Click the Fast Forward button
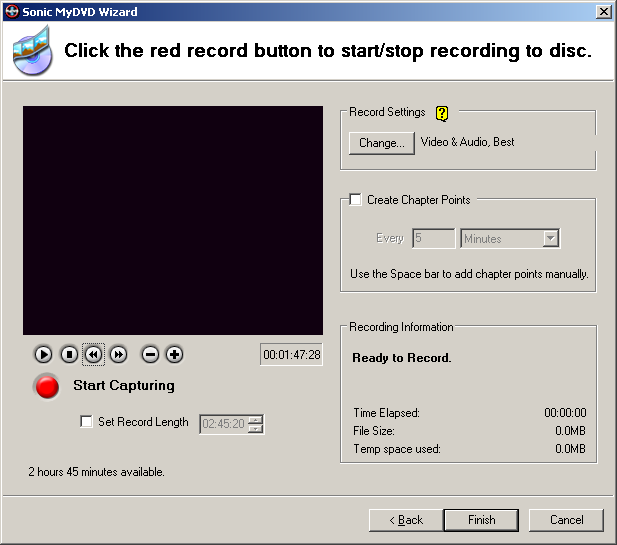617x545 pixels. click(118, 355)
